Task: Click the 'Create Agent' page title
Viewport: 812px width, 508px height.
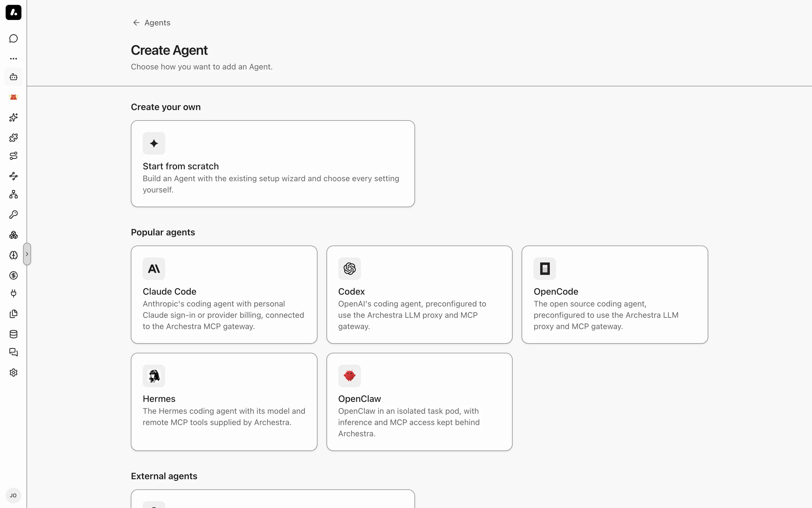Action: [x=169, y=50]
